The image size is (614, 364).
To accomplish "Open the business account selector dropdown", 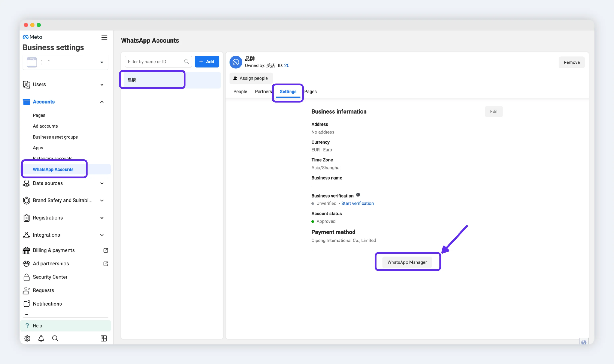I will [x=65, y=62].
